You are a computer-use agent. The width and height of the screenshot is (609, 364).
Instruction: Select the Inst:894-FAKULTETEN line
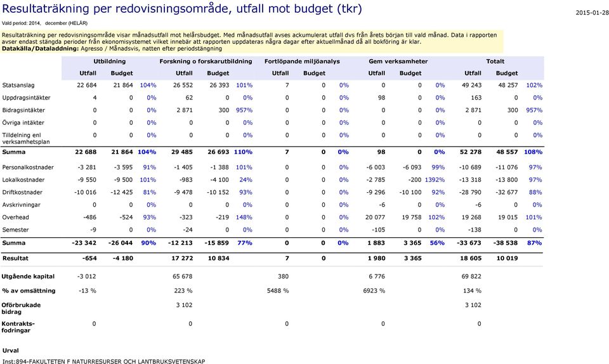[x=103, y=361]
